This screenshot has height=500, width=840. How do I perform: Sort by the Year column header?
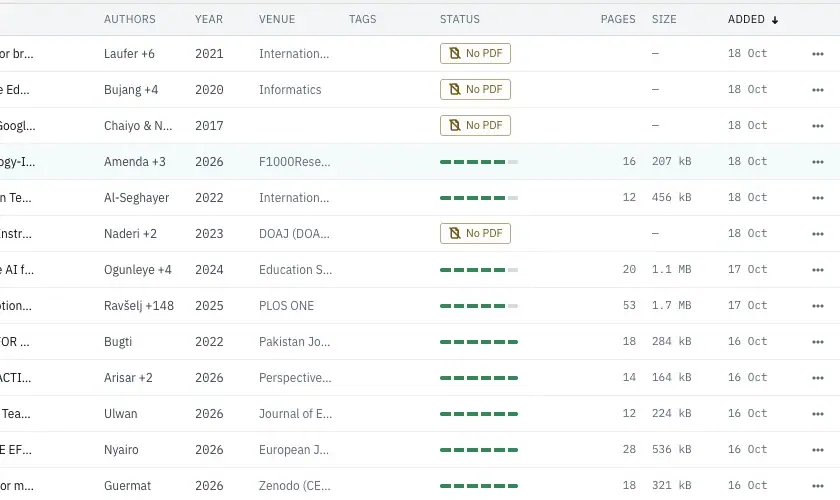(x=209, y=19)
